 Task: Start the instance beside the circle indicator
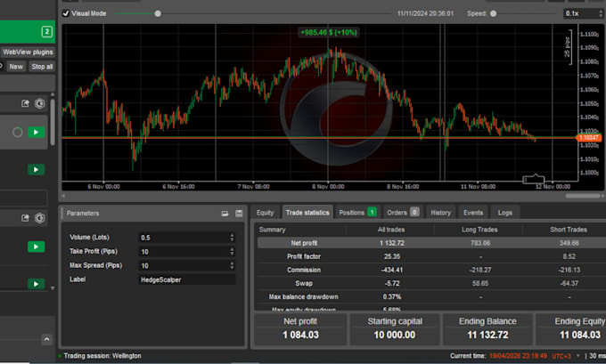[x=36, y=133]
